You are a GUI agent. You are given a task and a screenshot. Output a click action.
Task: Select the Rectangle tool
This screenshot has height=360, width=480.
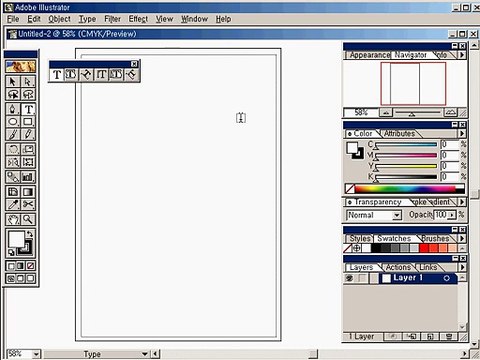(x=28, y=122)
